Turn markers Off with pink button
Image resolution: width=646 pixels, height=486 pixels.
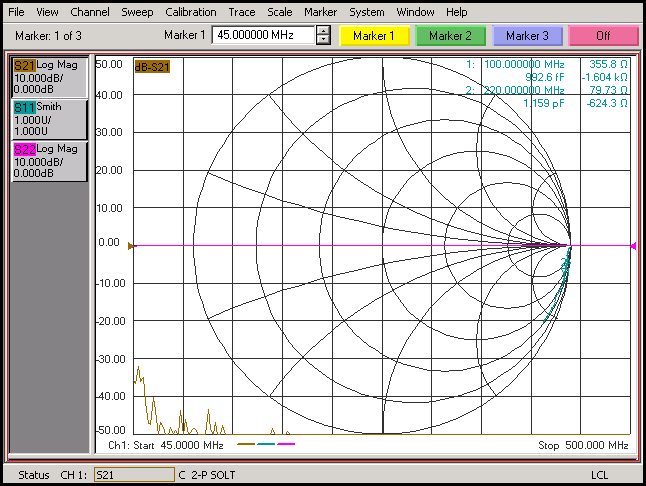[604, 36]
